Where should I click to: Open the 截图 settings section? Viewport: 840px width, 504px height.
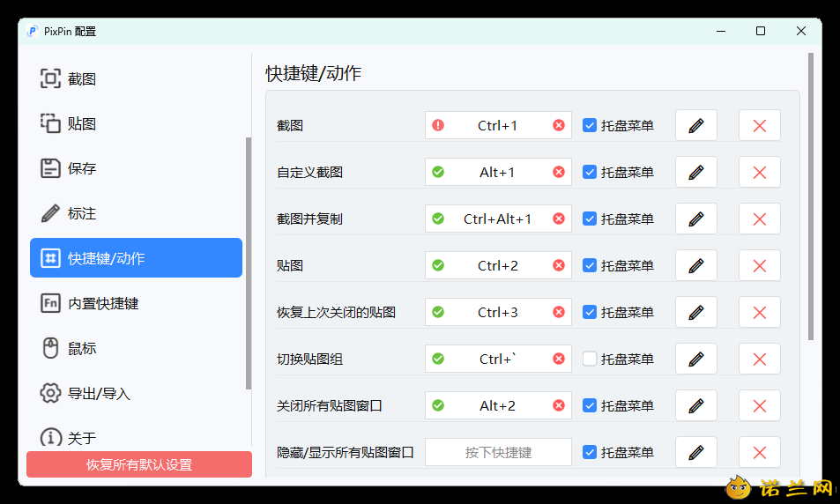(x=136, y=78)
